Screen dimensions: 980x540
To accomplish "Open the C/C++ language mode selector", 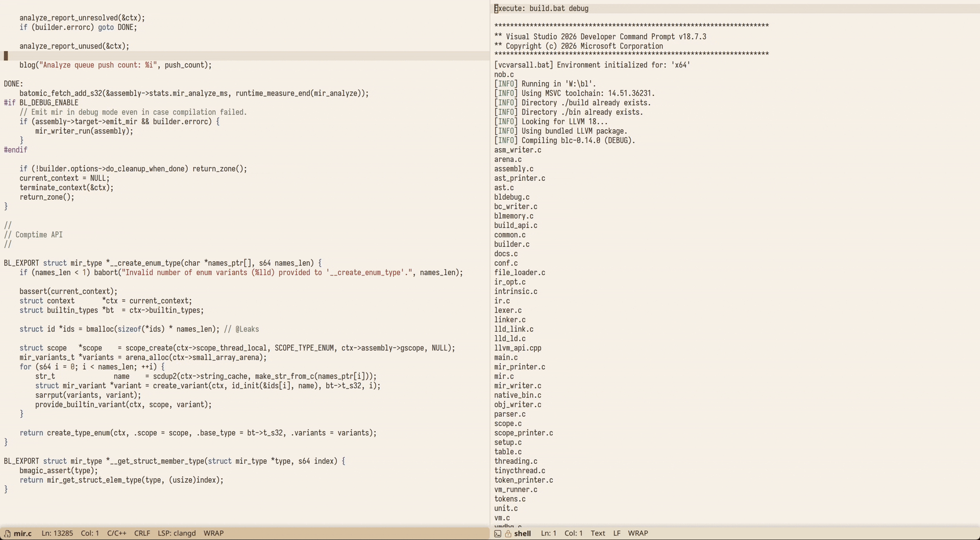I will pos(116,533).
